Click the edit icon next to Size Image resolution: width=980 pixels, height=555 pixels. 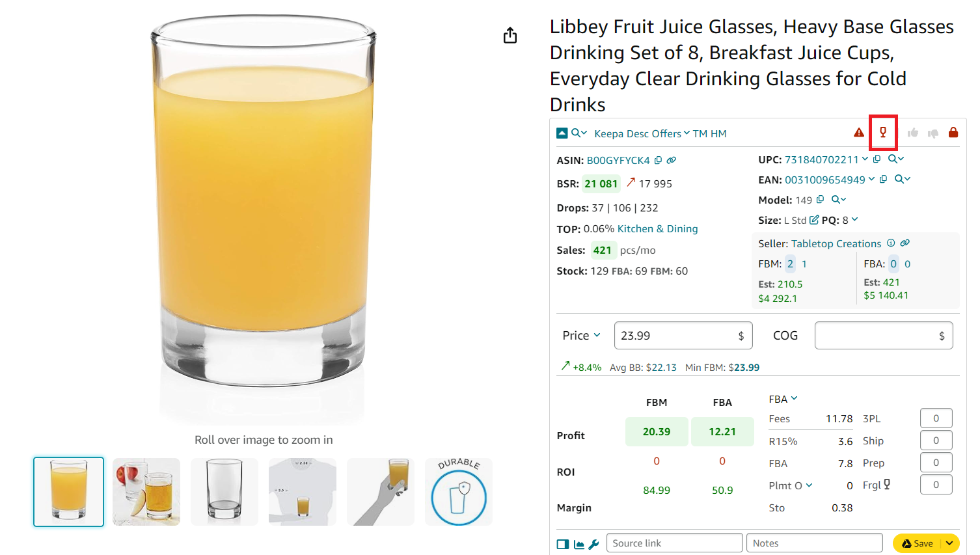click(x=814, y=220)
